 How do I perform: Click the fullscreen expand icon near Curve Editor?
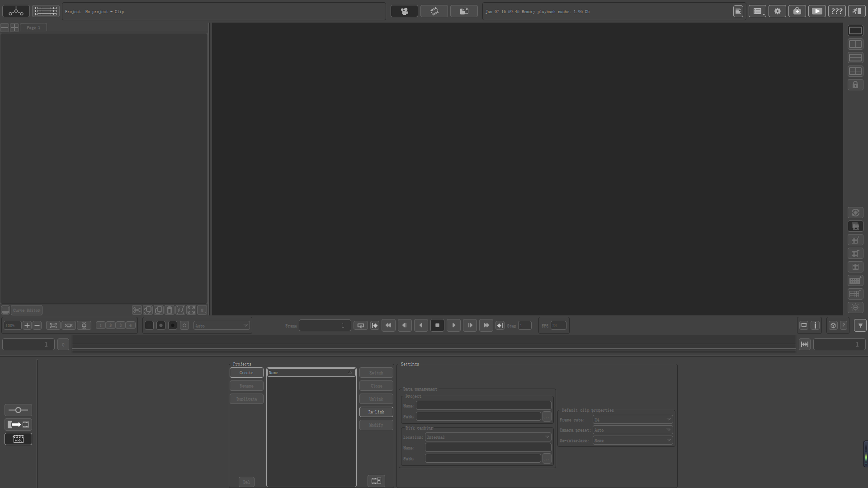191,310
